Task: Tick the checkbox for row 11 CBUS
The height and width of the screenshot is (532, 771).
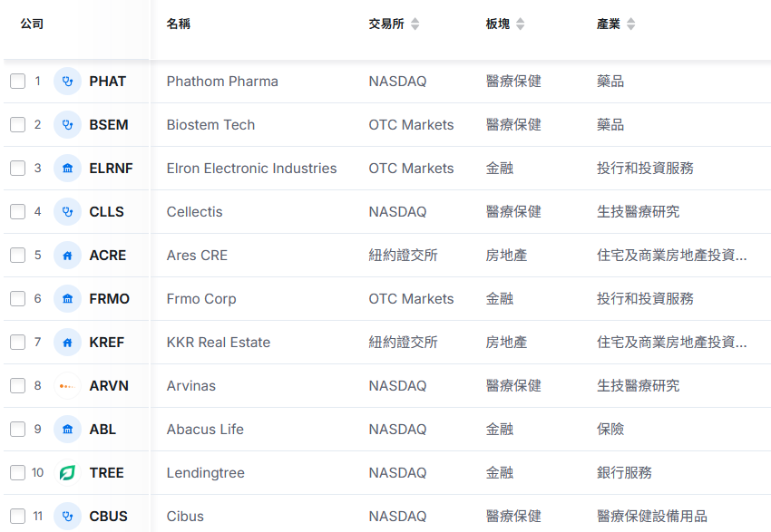Action: pyautogui.click(x=18, y=517)
